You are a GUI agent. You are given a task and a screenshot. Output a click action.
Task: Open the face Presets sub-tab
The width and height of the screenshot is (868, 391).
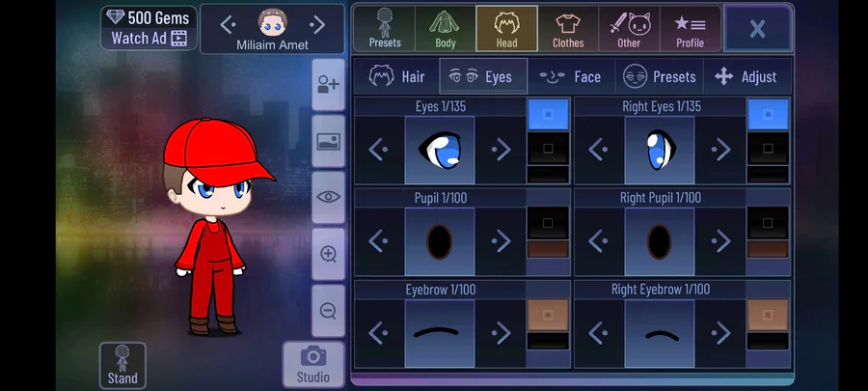point(660,76)
